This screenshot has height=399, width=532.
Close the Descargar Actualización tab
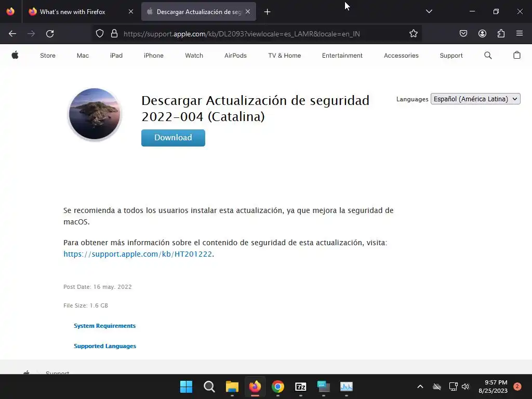click(248, 11)
